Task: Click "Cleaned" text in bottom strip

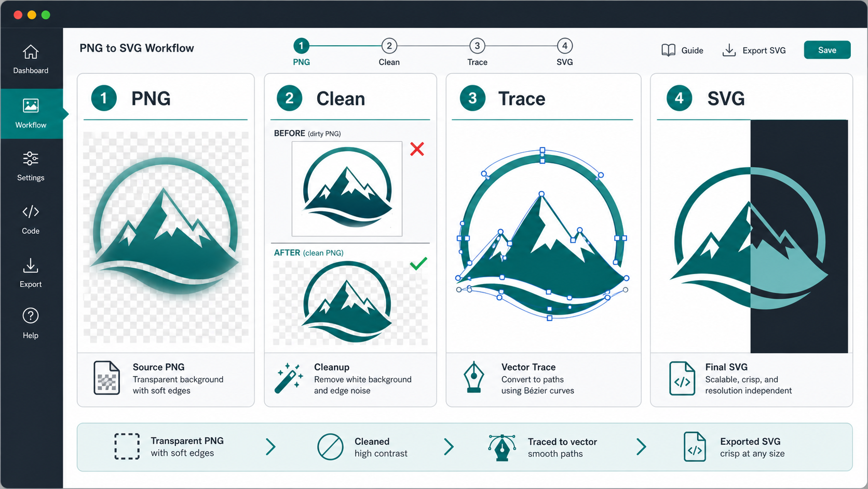Action: point(372,441)
